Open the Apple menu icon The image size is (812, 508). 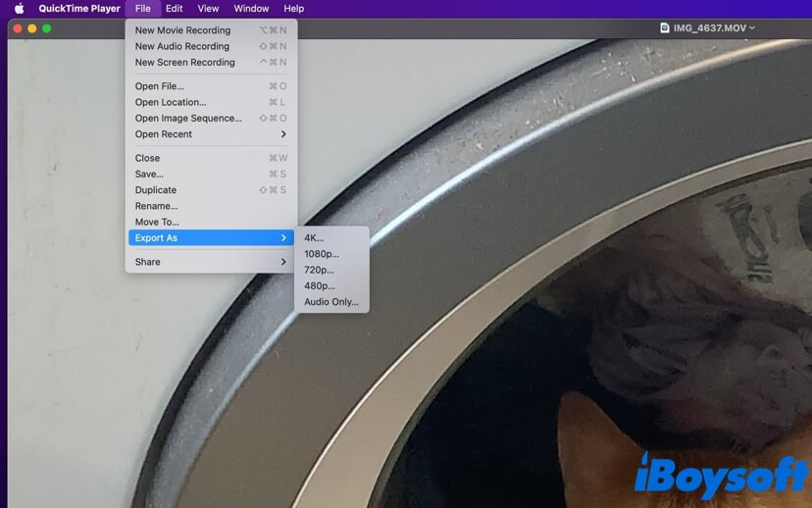coord(19,9)
